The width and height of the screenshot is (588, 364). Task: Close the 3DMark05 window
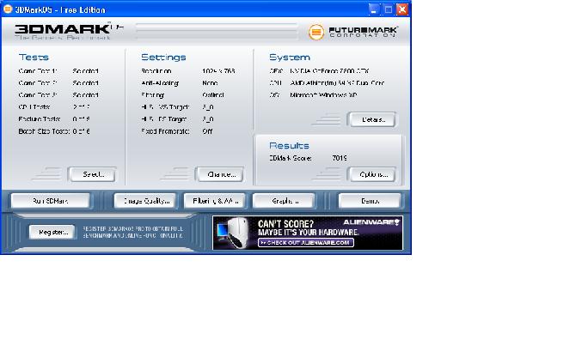(x=402, y=9)
